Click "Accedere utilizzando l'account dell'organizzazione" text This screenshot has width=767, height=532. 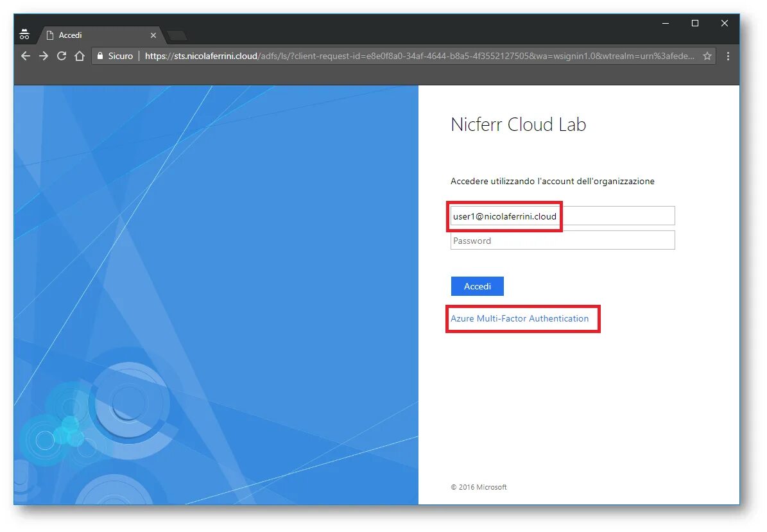pos(552,182)
